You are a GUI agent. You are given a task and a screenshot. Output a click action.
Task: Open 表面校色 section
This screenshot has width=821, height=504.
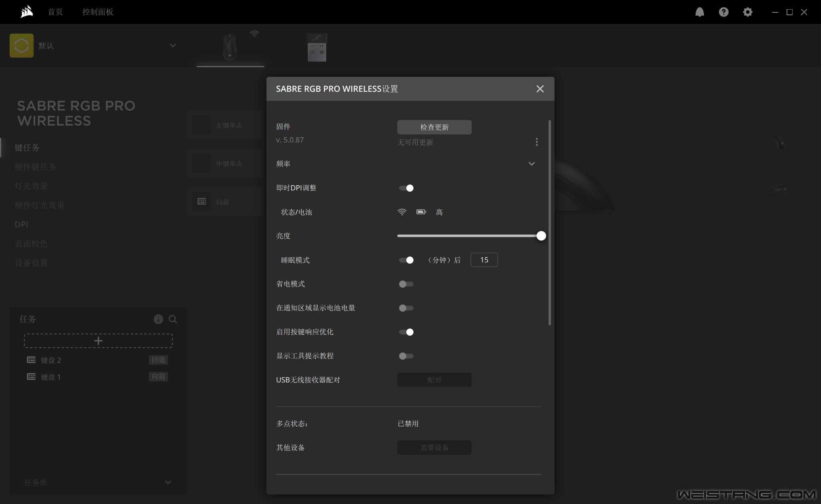pos(31,244)
